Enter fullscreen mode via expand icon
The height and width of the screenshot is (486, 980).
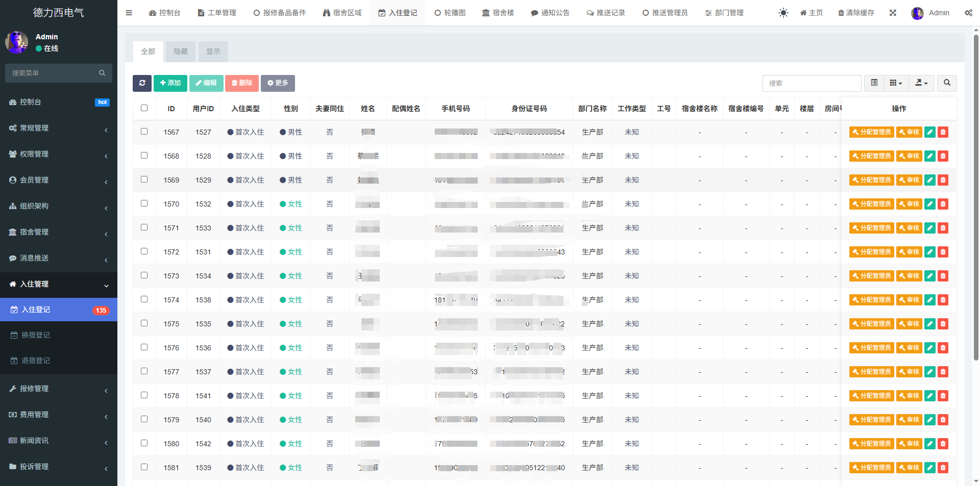(893, 13)
